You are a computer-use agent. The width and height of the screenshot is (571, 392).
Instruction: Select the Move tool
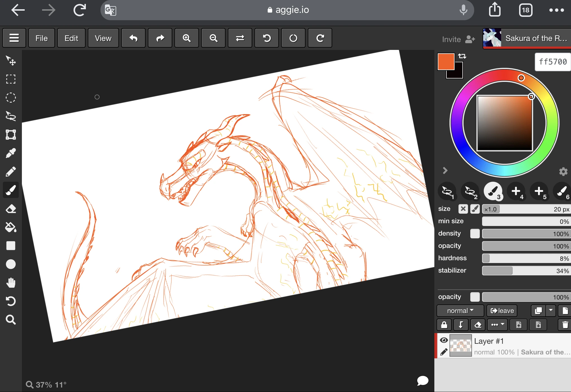coord(11,61)
